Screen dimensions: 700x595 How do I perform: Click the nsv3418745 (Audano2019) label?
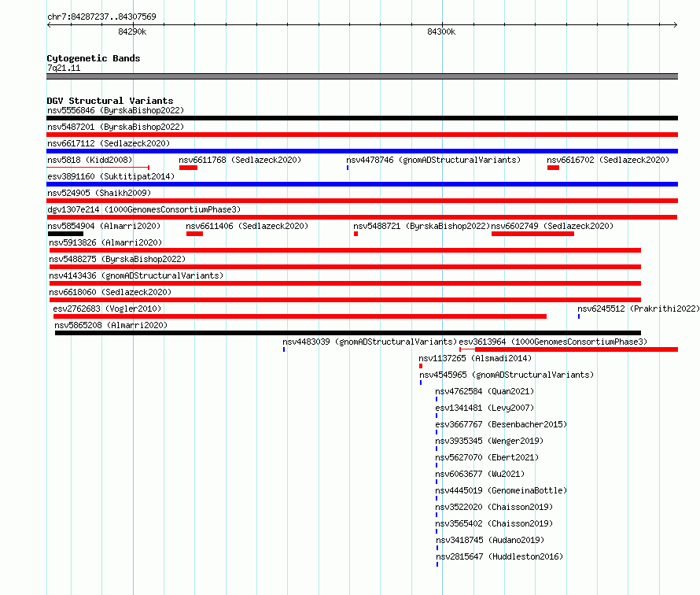(x=490, y=540)
